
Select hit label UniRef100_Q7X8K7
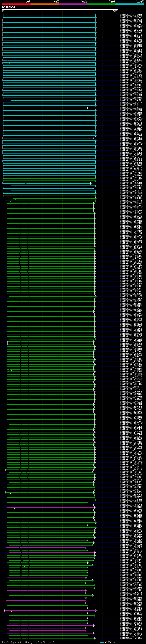tap(131, 299)
